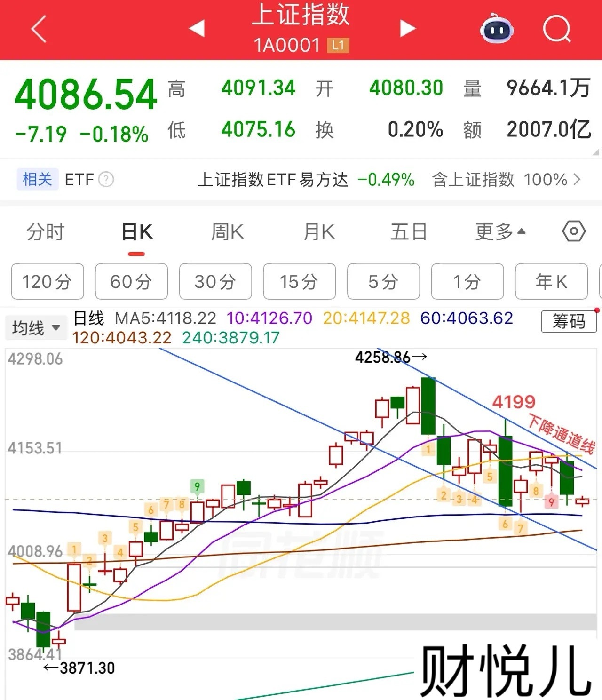Screen dimensions: 602x700
Task: Tap MA60 value 60:4063.62
Action: (x=467, y=318)
